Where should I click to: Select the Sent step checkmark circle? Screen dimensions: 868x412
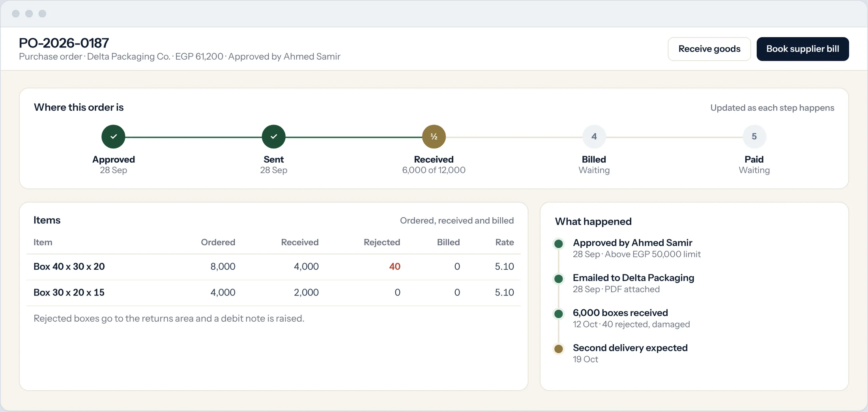[x=274, y=137]
